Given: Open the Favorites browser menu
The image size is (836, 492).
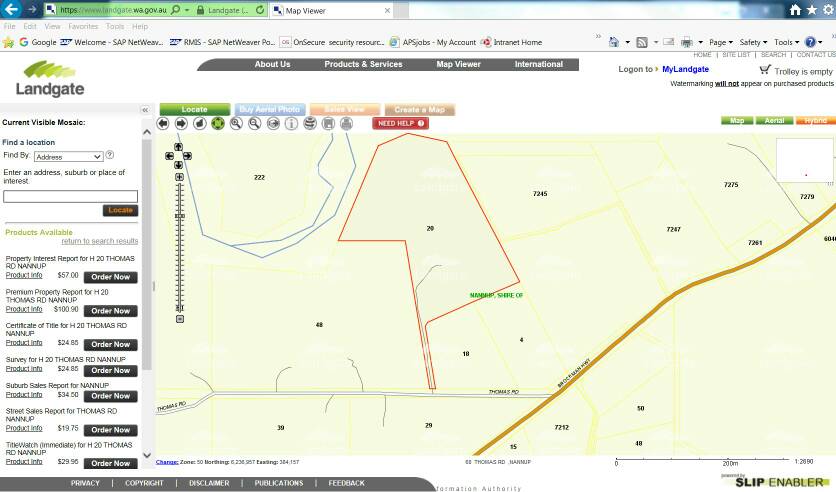Looking at the screenshot, I should tap(83, 26).
